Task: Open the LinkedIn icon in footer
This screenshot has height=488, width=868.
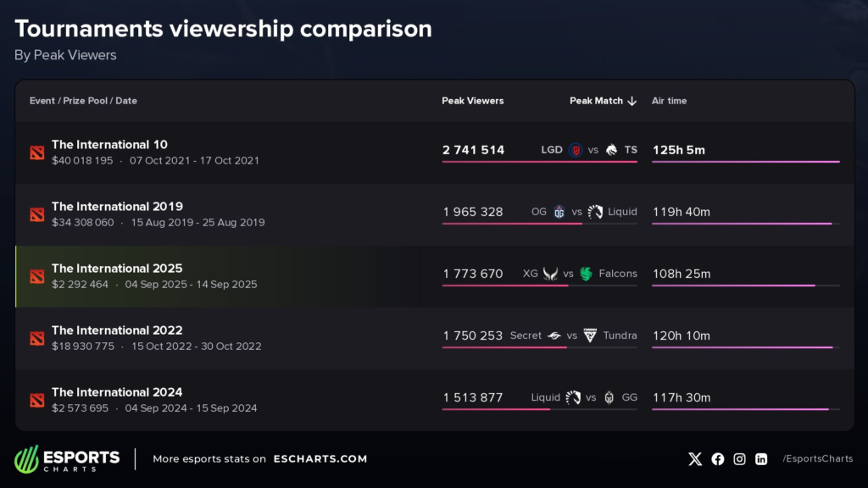Action: coord(761,459)
